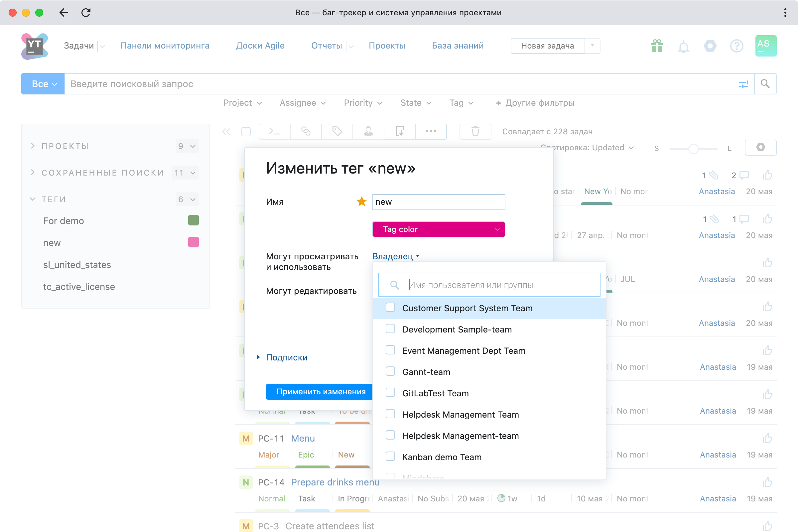The image size is (798, 532).
Task: Check the Customer Support System Team box
Action: pyautogui.click(x=390, y=307)
